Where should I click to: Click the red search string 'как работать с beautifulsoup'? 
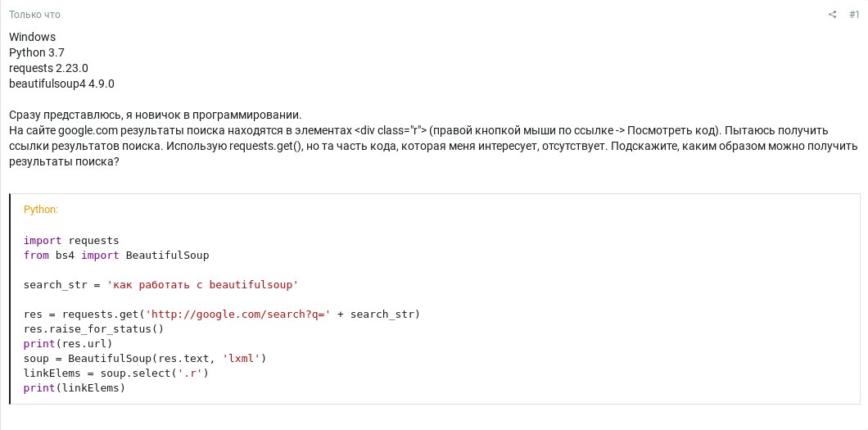(202, 285)
